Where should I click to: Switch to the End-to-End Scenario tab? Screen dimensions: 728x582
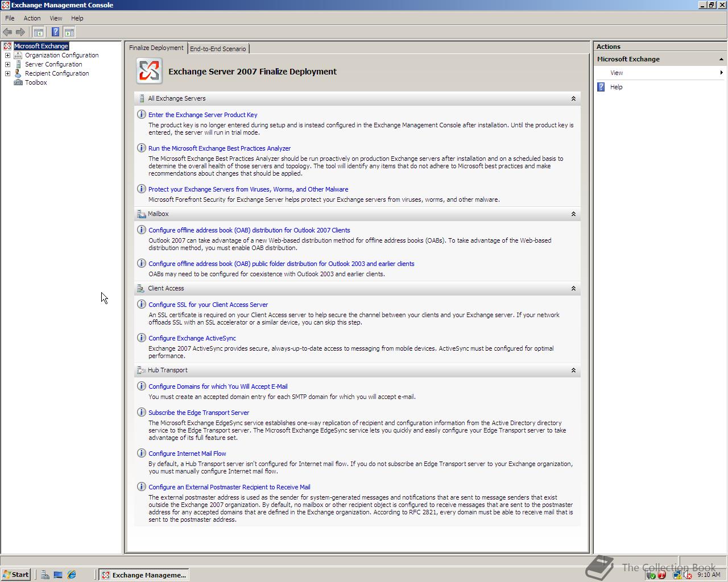(x=218, y=49)
